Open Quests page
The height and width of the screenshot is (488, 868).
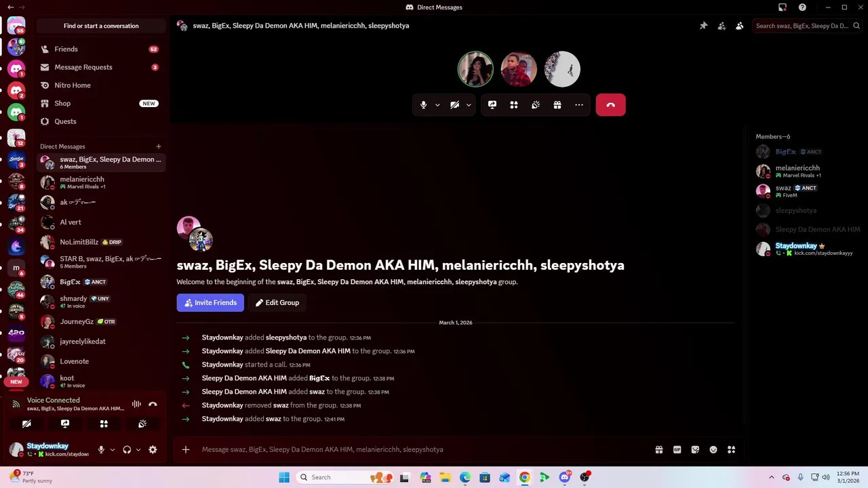100,121
